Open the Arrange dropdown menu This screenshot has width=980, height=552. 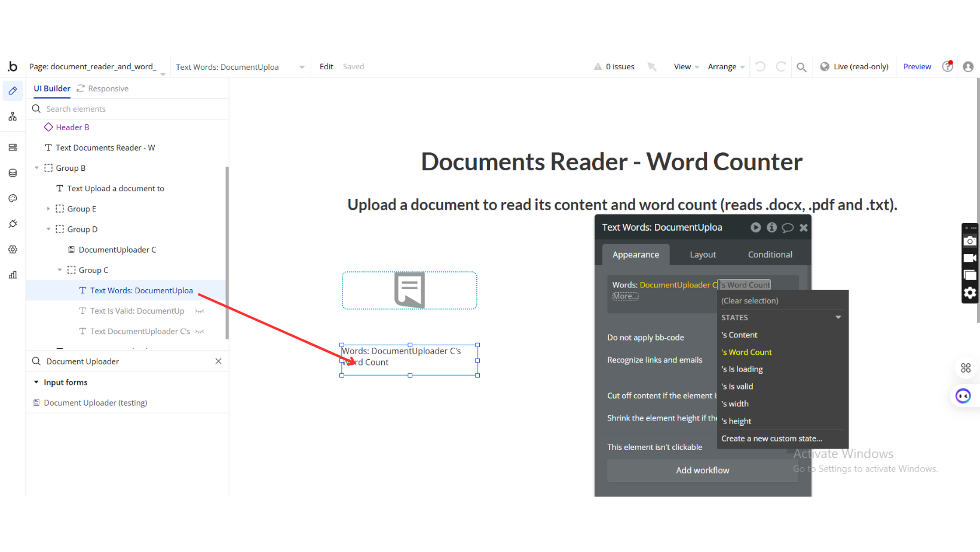pos(725,67)
